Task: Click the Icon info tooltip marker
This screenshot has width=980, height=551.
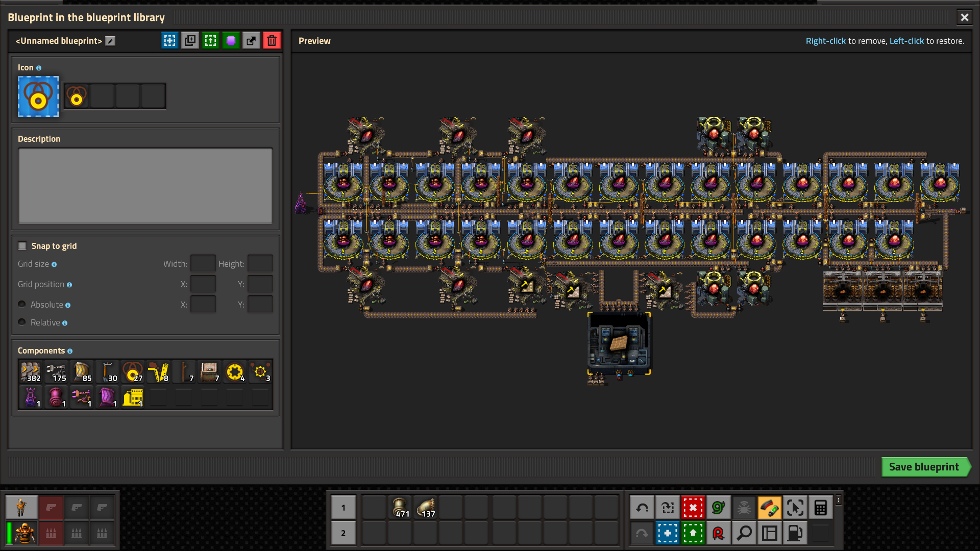Action: (39, 68)
